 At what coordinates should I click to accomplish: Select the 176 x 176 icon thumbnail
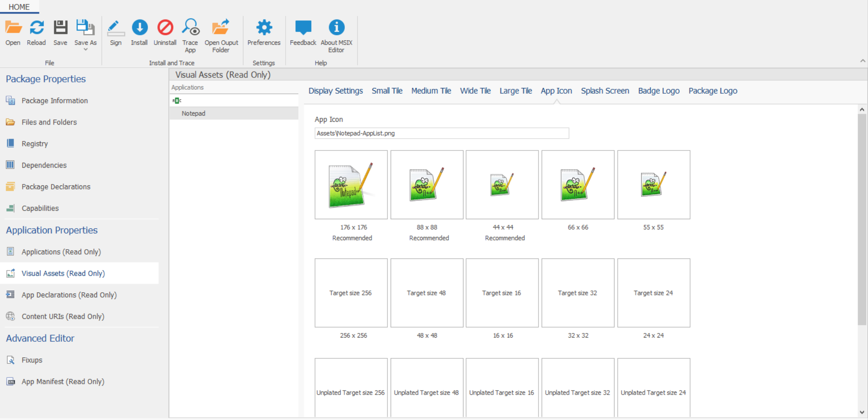pos(351,185)
